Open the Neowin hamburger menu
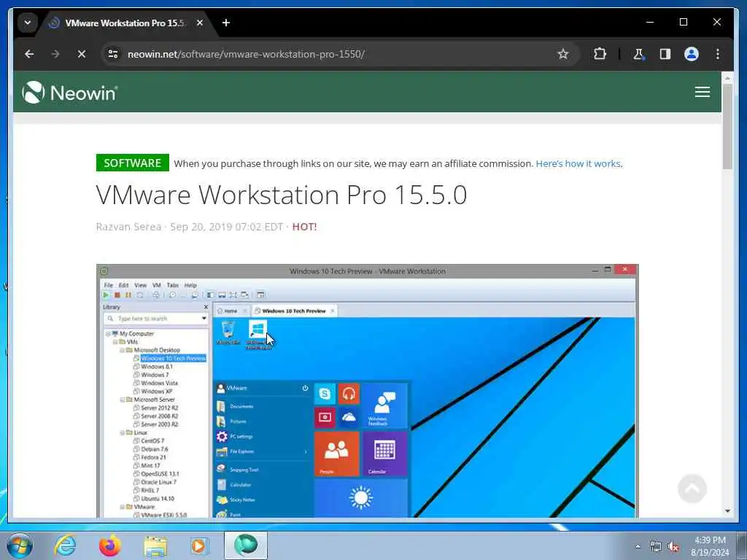747x560 pixels. tap(703, 92)
